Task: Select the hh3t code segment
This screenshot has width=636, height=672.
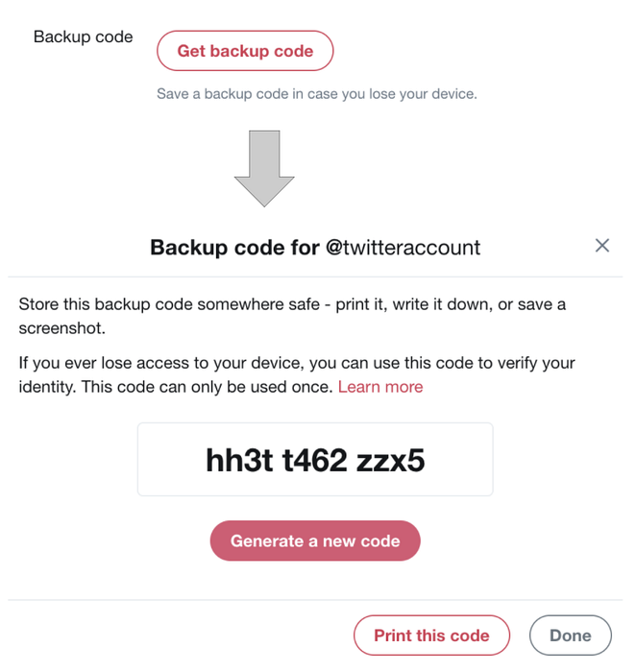Action: point(239,461)
